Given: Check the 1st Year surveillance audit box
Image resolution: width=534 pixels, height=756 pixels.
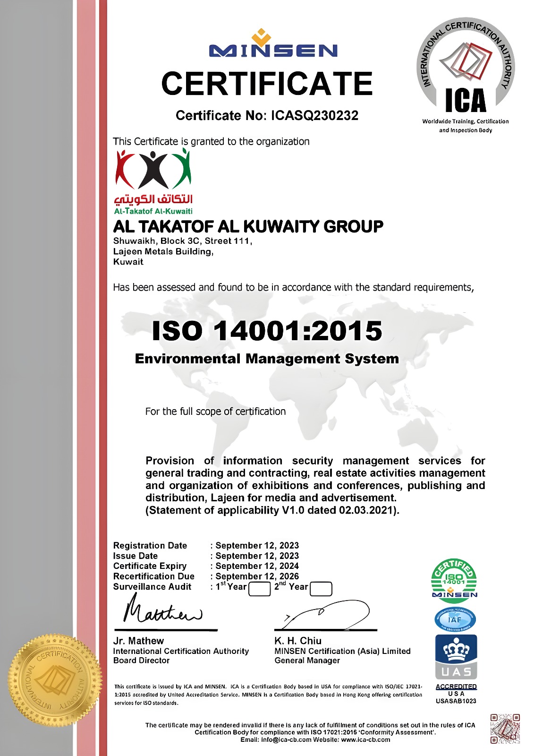Looking at the screenshot, I should click(x=259, y=589).
